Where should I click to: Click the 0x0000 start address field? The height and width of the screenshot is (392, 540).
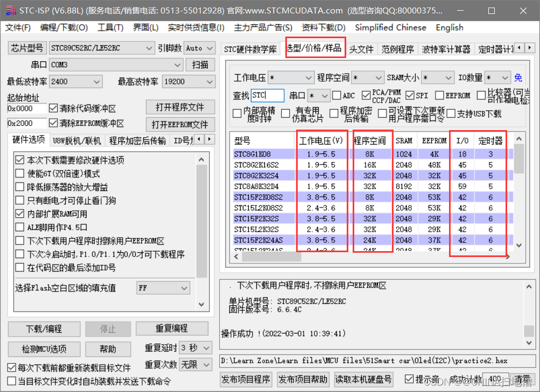(x=26, y=109)
